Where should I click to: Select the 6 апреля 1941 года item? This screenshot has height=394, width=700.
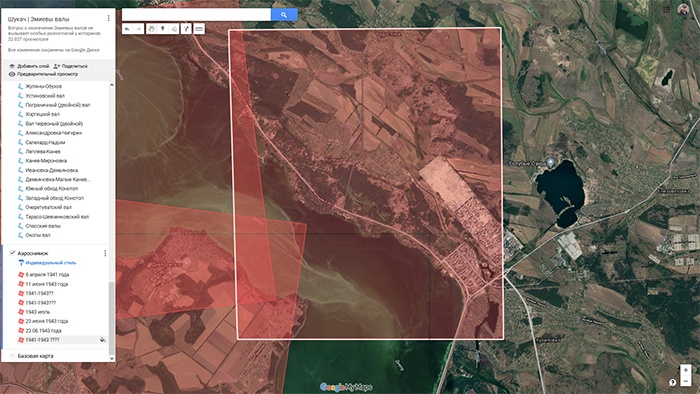tap(47, 274)
